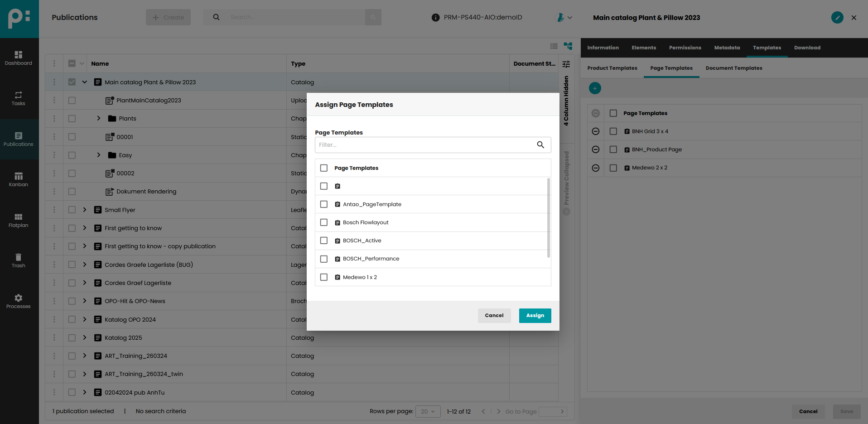Open the Trash from the sidebar

tap(18, 260)
